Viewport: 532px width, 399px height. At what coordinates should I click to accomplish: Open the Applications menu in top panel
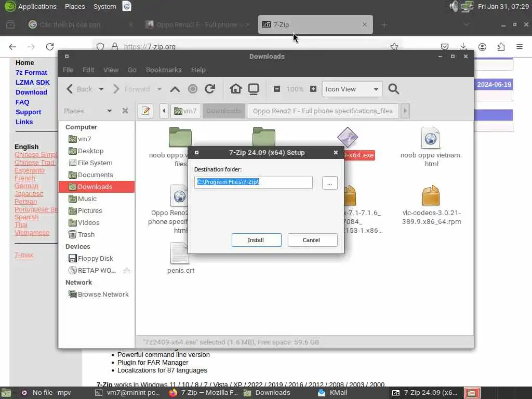(x=31, y=6)
